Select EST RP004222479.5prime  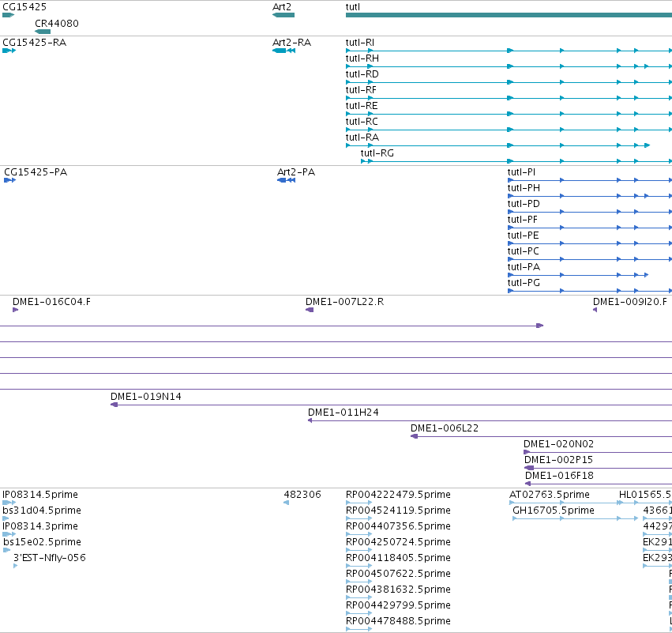click(398, 495)
